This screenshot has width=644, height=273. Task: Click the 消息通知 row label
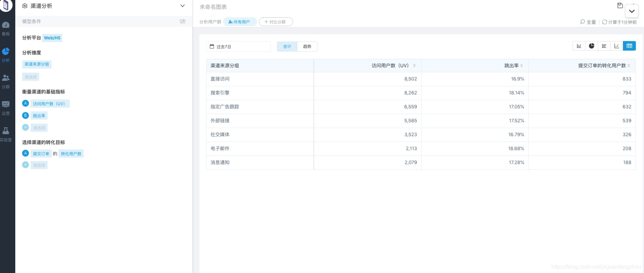tap(220, 162)
